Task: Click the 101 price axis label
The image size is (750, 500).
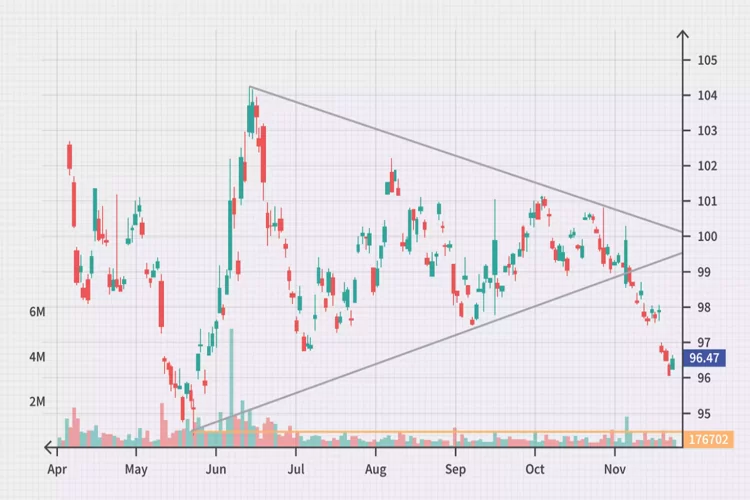Action: (x=707, y=201)
